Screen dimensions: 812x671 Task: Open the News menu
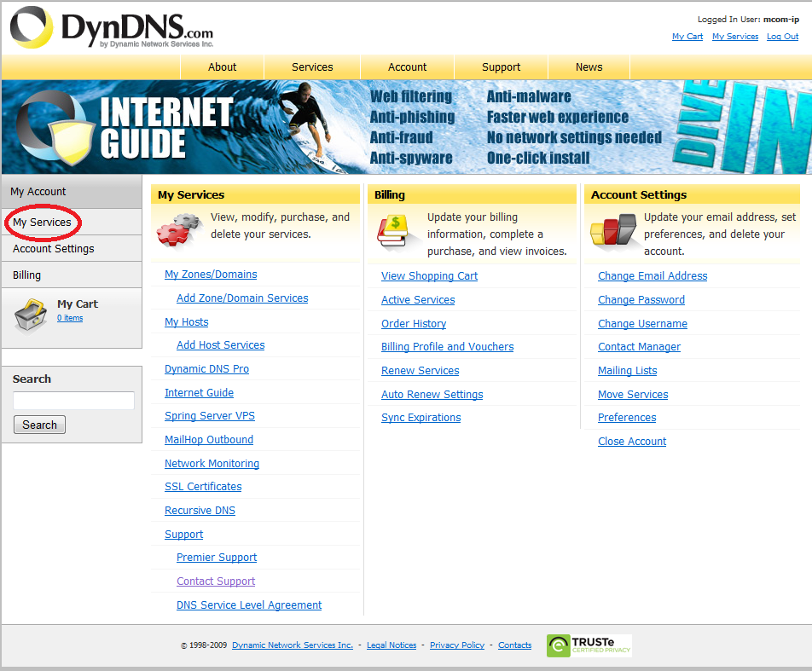click(x=589, y=67)
